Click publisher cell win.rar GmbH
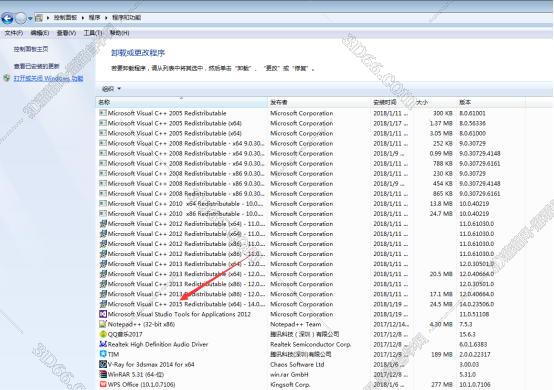The height and width of the screenshot is (390, 554). tap(289, 374)
